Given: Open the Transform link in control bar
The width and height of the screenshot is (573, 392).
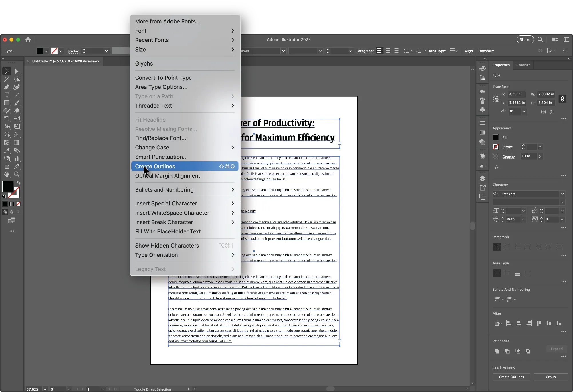Looking at the screenshot, I should click(x=486, y=51).
